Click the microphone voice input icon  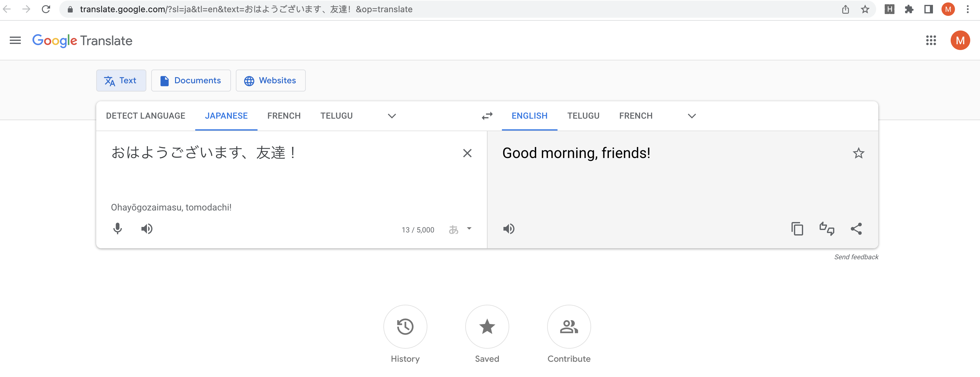point(118,228)
